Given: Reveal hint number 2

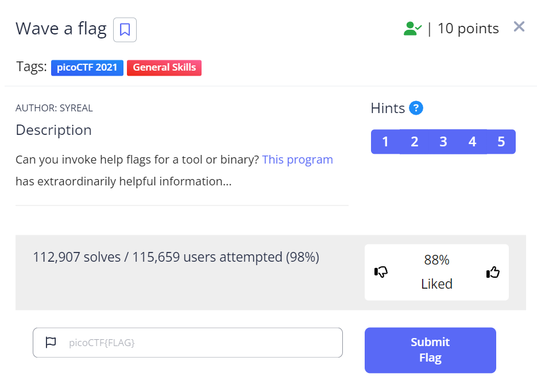Looking at the screenshot, I should point(415,141).
